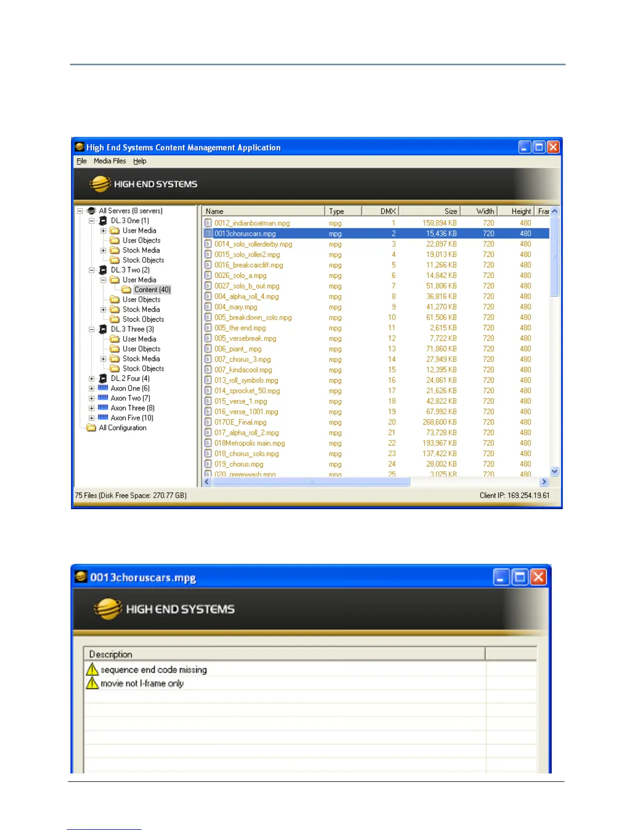Maximize the 0013choruscars.mpg window
Viewport: 644px width, 834px height.
click(520, 578)
